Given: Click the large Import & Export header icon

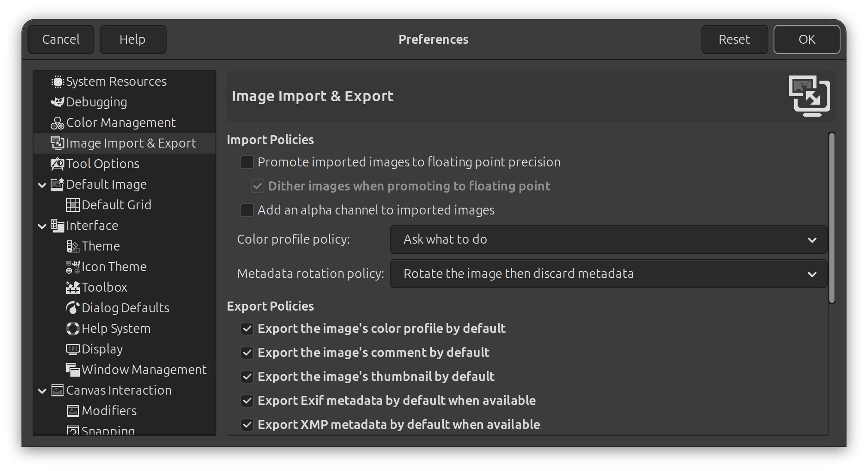Looking at the screenshot, I should (809, 96).
